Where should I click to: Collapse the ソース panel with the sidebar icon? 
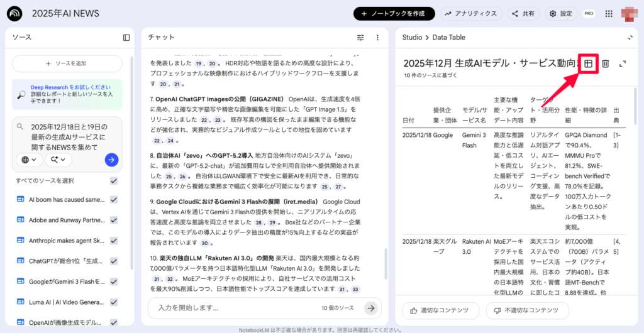tap(126, 37)
